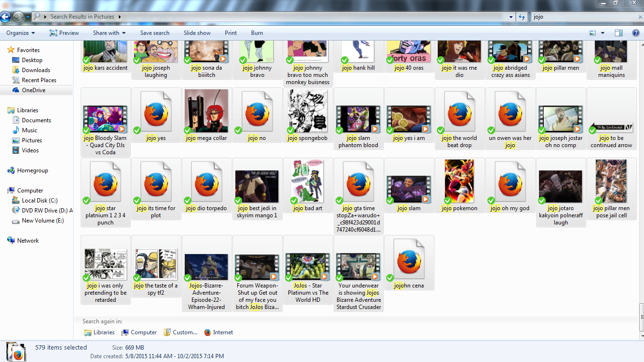Screen dimensions: 644x362
Task: Click the vertical scrollbar in file pane
Action: pos(640,191)
